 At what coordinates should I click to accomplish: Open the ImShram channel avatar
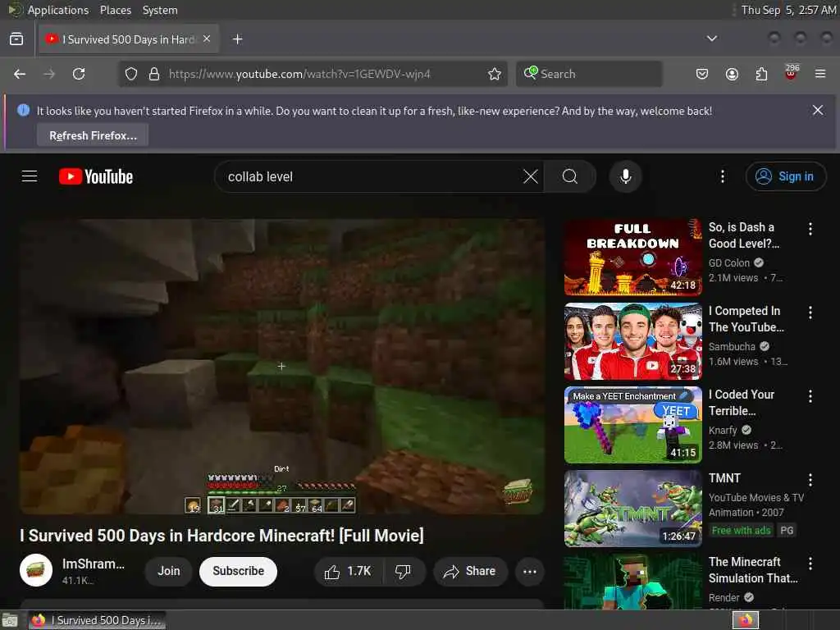point(36,570)
